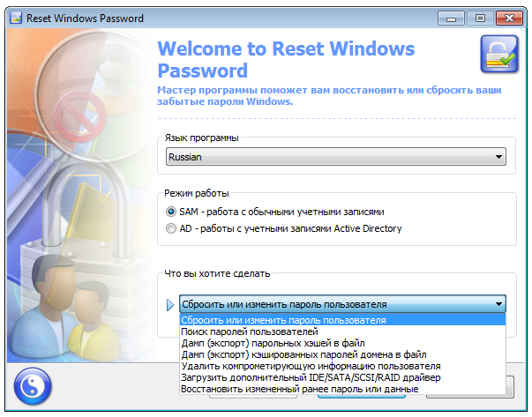Maximize the Reset Windows Password window

480,19
